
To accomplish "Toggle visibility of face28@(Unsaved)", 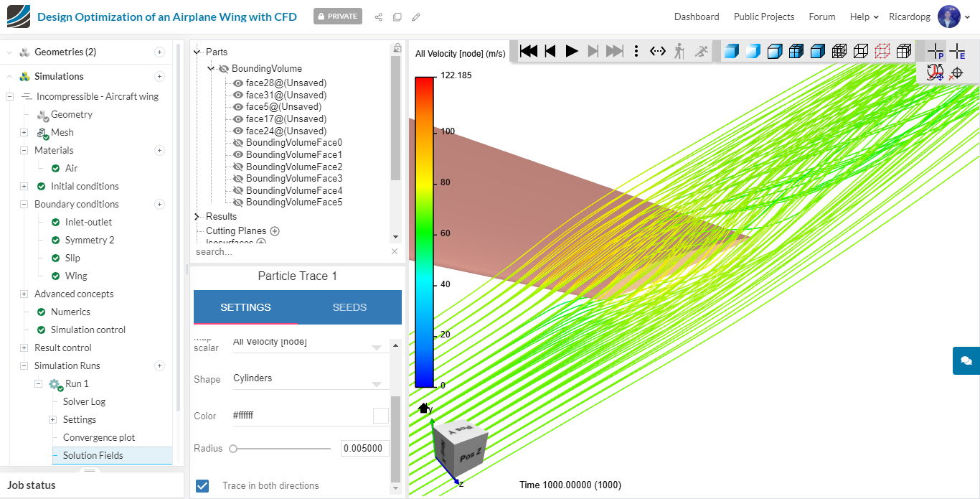I will coord(238,83).
